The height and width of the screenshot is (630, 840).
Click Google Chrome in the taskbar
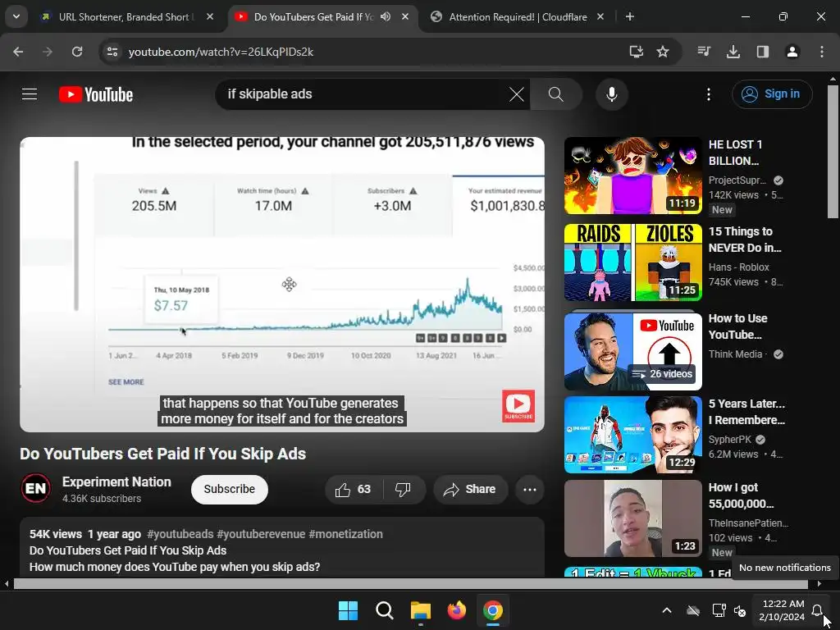tap(493, 610)
